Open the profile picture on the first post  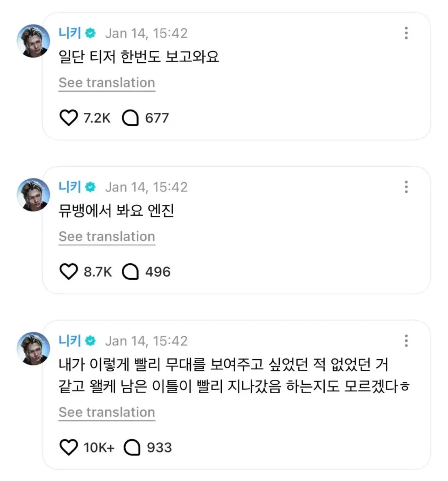[x=34, y=41]
